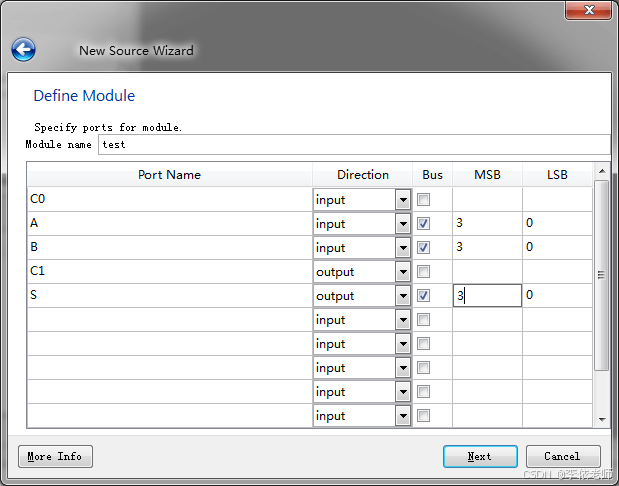Image resolution: width=619 pixels, height=486 pixels.
Task: Open More Info help
Action: [x=55, y=456]
